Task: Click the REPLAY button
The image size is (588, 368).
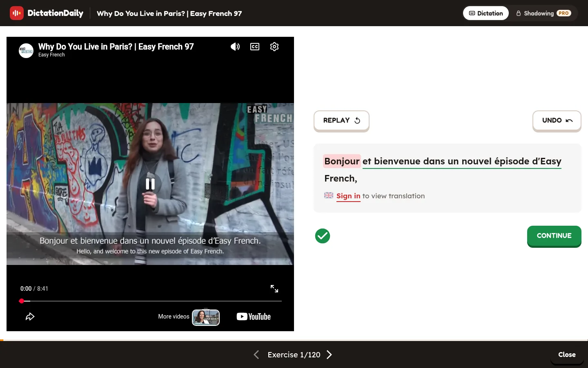Action: pyautogui.click(x=341, y=121)
